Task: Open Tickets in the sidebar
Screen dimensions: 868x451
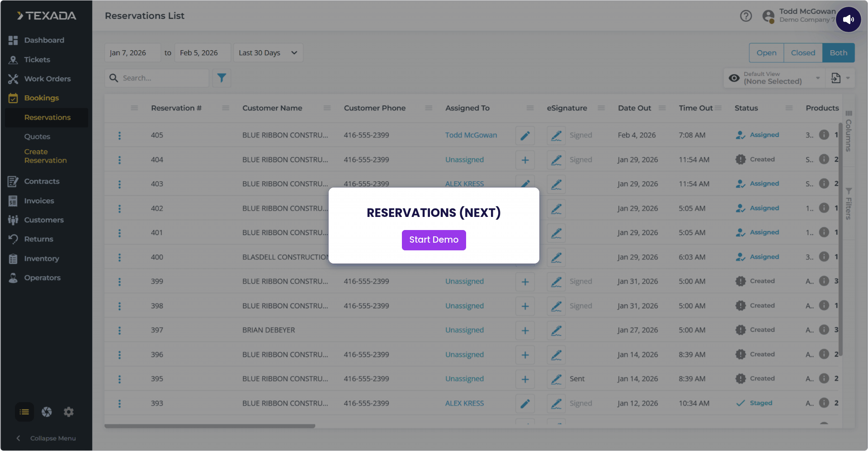Action: (x=37, y=60)
